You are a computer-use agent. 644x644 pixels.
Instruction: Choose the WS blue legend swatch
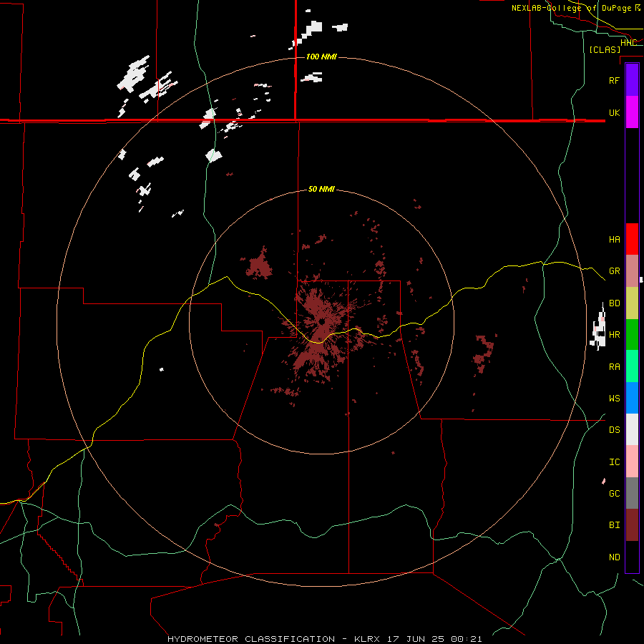pos(632,398)
